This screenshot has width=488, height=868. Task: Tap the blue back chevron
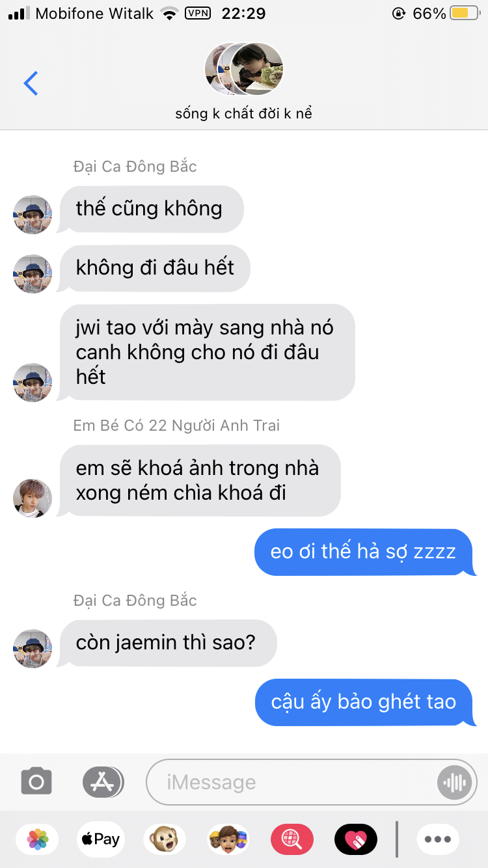pos(31,83)
